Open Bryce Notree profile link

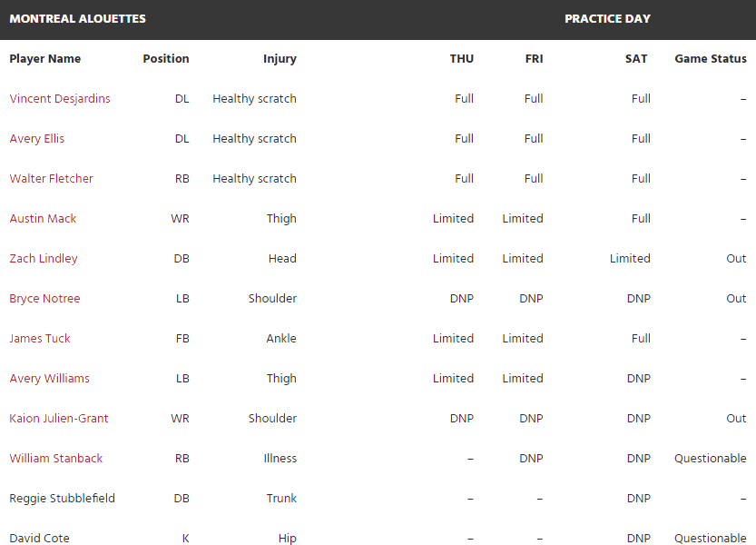pos(44,298)
